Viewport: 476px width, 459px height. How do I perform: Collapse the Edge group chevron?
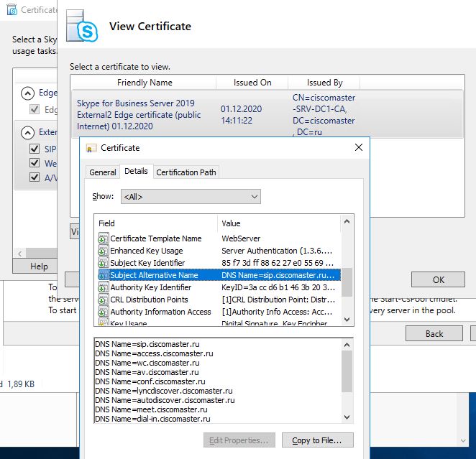27,93
